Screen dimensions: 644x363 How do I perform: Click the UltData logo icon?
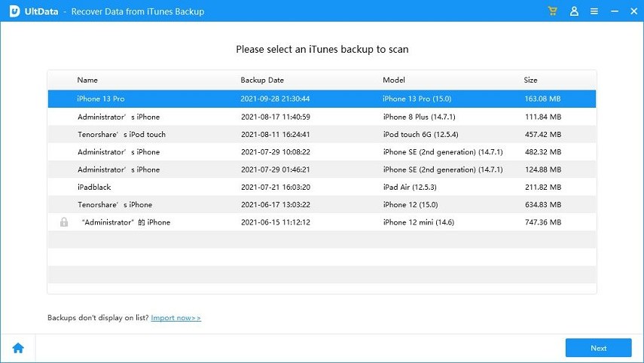[13, 11]
